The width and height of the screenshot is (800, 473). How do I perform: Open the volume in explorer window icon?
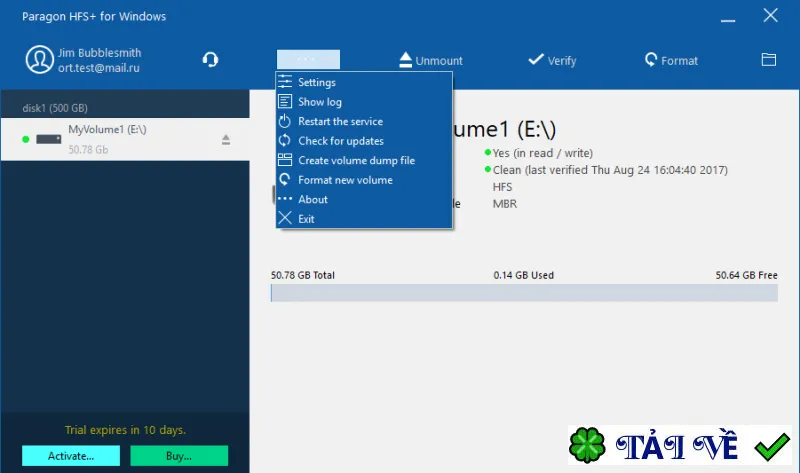coord(768,60)
